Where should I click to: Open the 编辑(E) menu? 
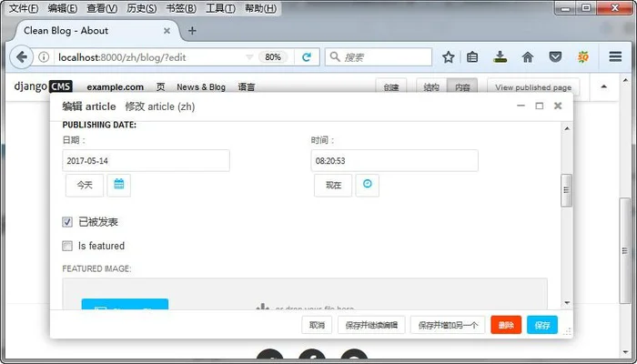[63, 8]
